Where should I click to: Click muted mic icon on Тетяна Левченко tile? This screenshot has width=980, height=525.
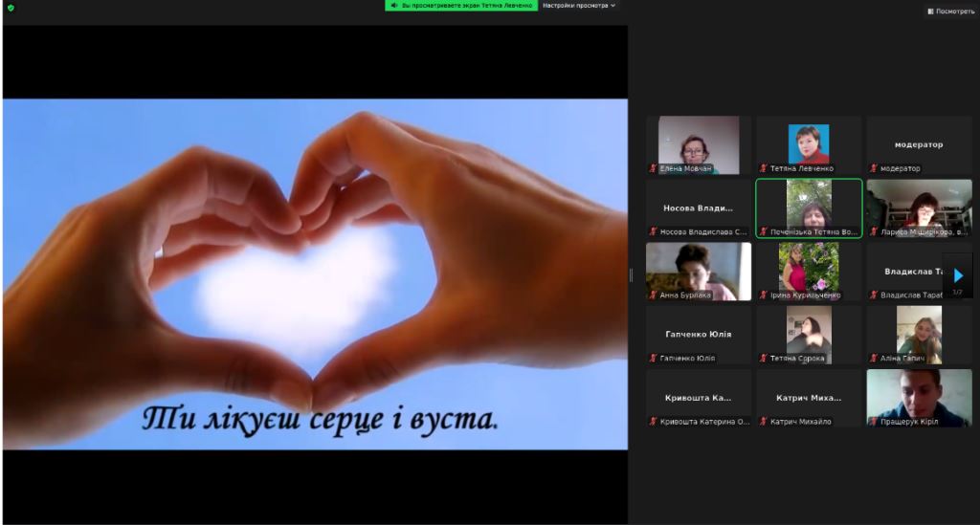point(763,168)
